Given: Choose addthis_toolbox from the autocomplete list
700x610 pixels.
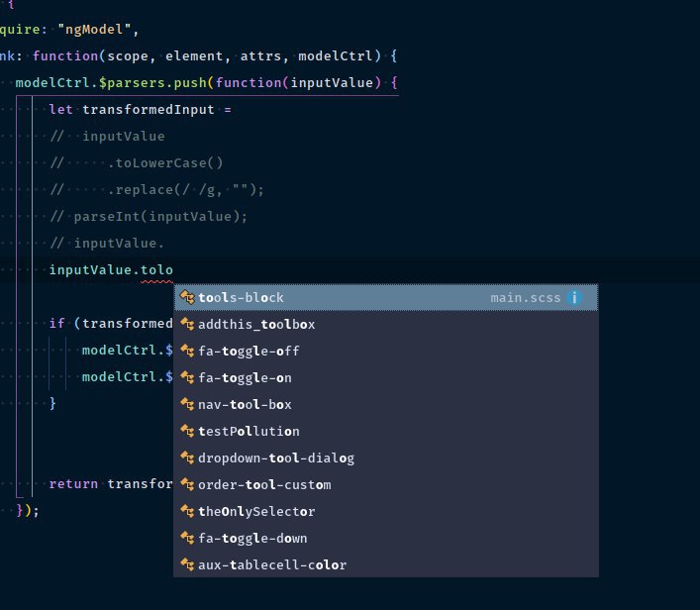Looking at the screenshot, I should [386, 324].
